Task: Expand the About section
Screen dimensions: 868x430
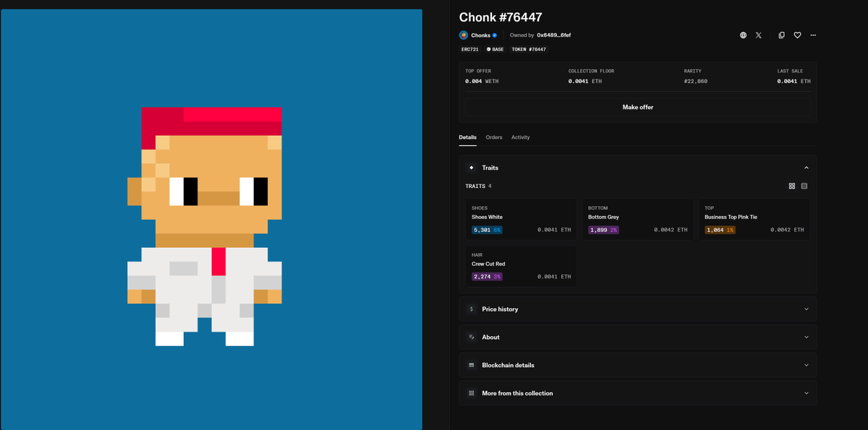Action: tap(638, 337)
